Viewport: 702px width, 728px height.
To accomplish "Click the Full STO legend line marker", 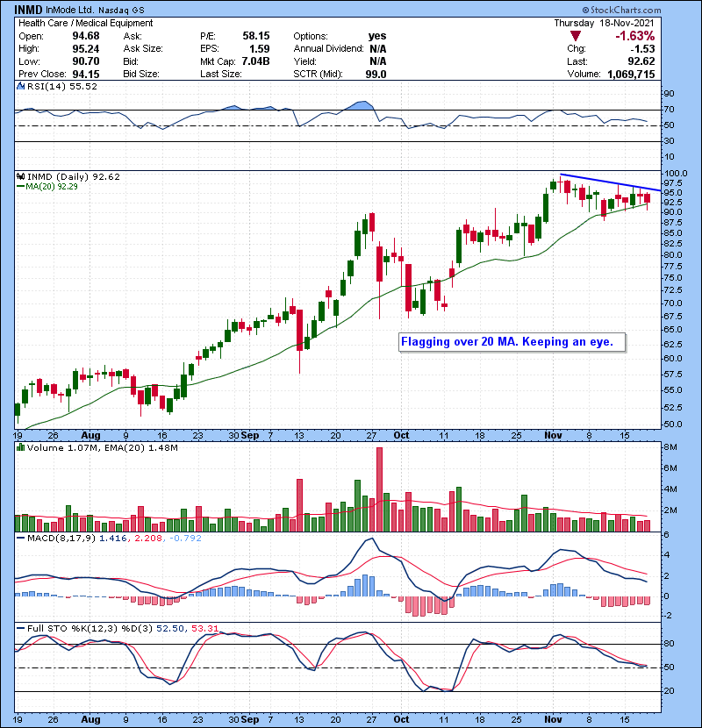I will click(x=20, y=629).
